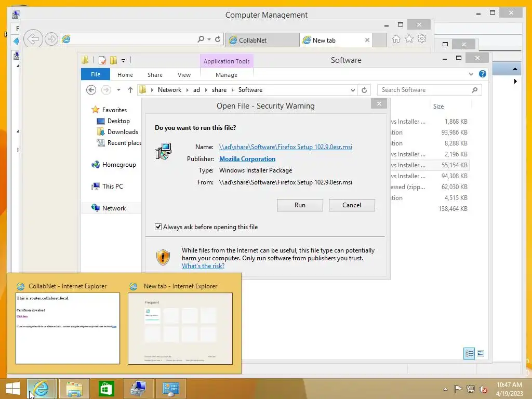Screen dimensions: 532x399
Task: Open the Firefox Setup file path link
Action: click(285, 147)
